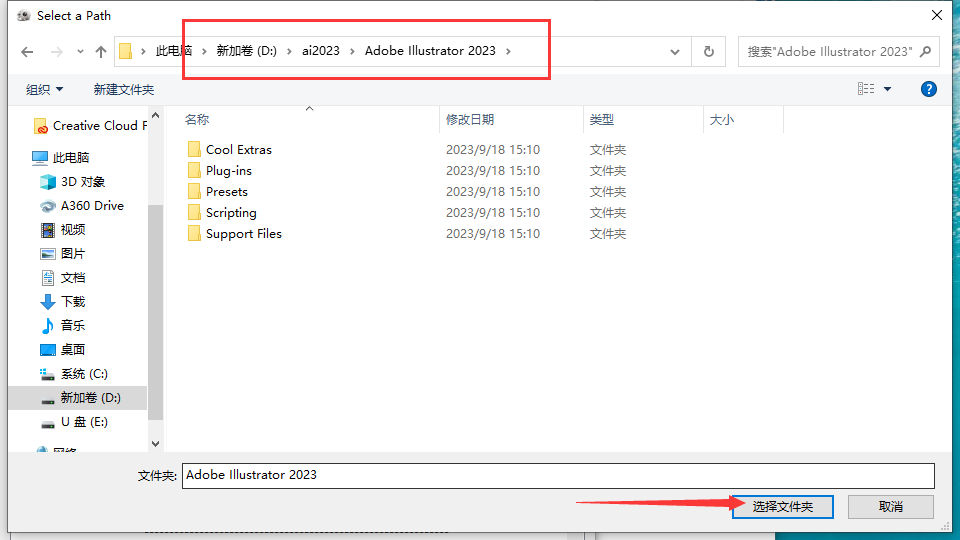This screenshot has height=540, width=960.
Task: Close the Select a Path dialog
Action: (937, 15)
